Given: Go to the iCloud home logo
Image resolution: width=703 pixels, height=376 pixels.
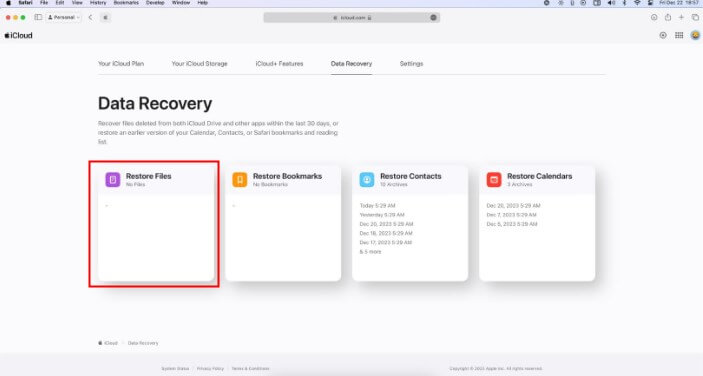Looking at the screenshot, I should (18, 35).
